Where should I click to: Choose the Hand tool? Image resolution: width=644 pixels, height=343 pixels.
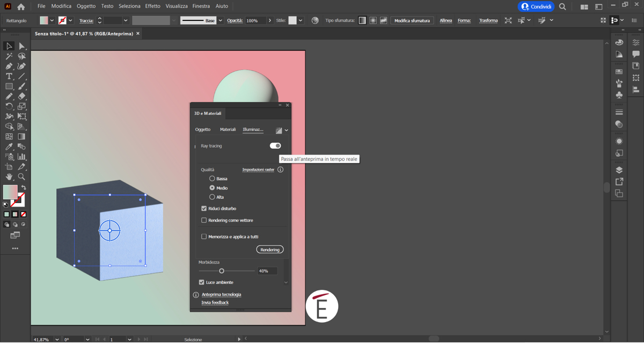coord(9,177)
